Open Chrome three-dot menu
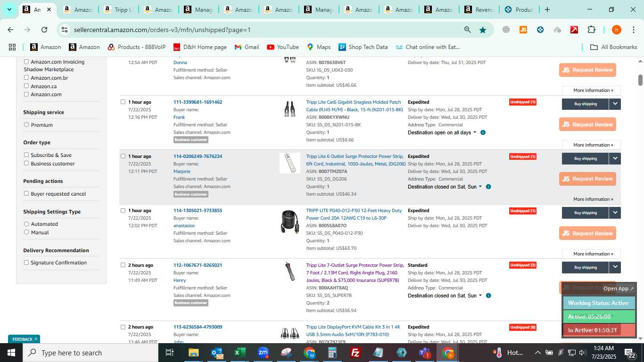Screen dimensions: 644x362 click(633, 30)
